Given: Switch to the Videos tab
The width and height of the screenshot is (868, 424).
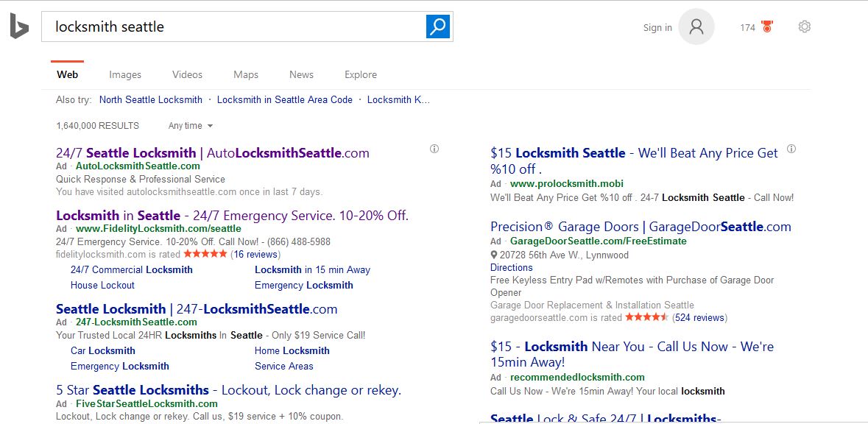Looking at the screenshot, I should 187,74.
